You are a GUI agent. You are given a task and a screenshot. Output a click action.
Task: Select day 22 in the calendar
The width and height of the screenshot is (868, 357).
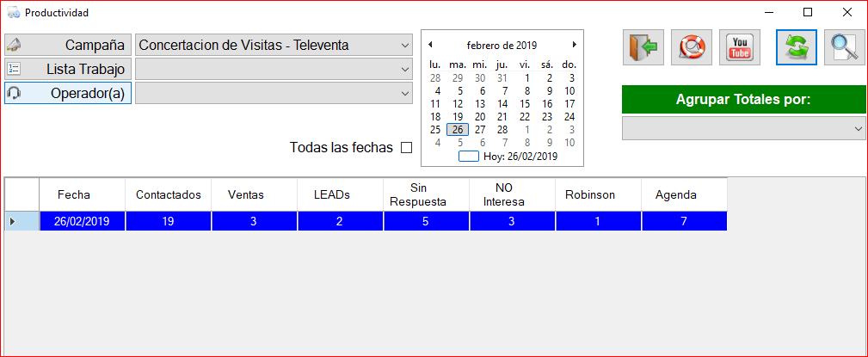click(x=525, y=117)
